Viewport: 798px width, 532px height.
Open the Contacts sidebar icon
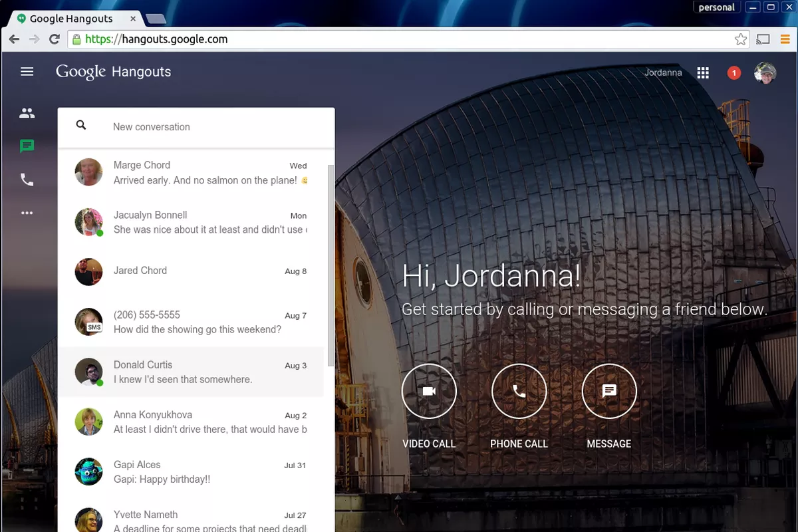pos(27,113)
